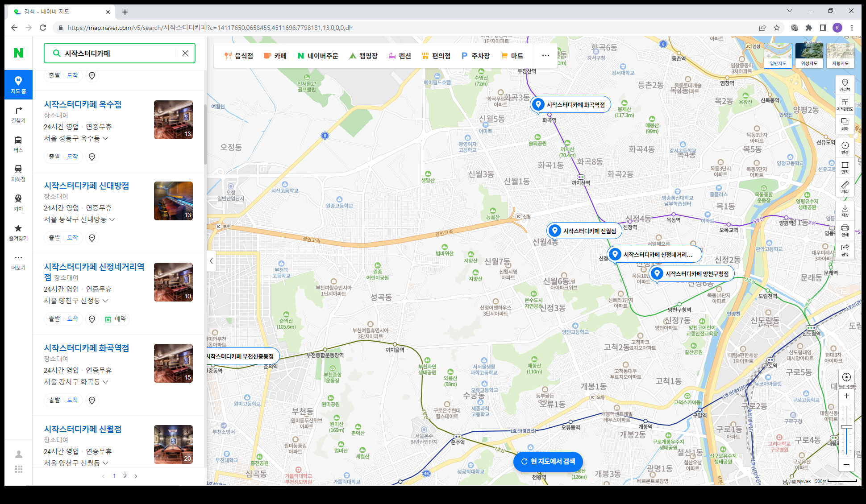Image resolution: width=866 pixels, height=504 pixels.
Task: Click 양천구청점 marker on the map
Action: 691,273
